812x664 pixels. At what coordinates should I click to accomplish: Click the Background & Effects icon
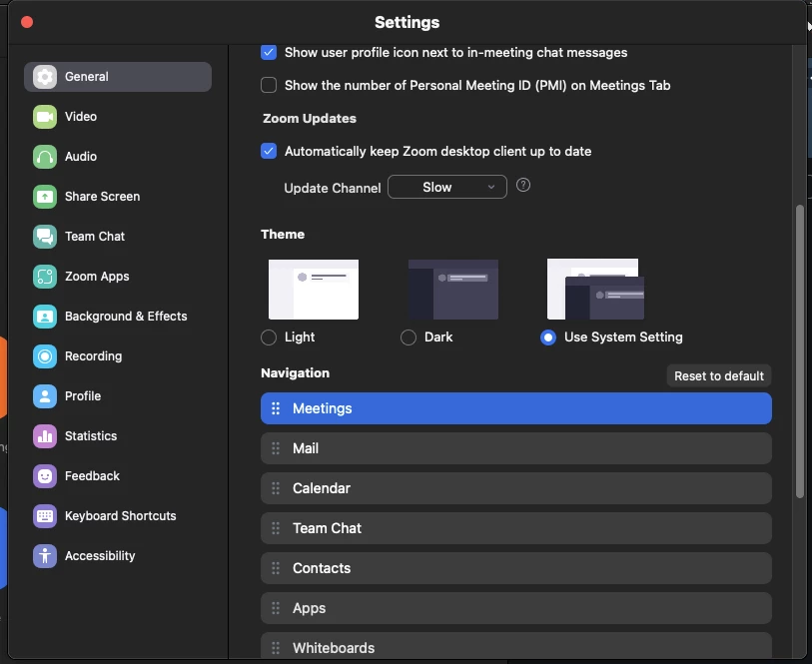click(x=45, y=317)
